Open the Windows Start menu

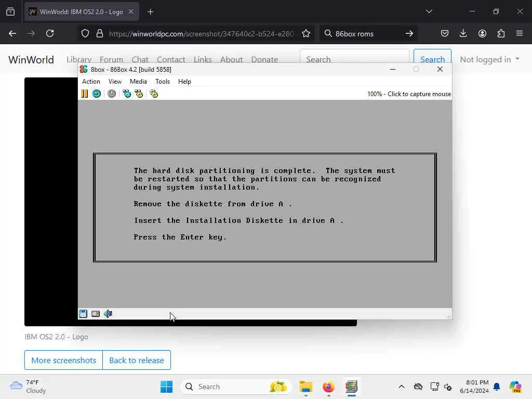coord(166,387)
